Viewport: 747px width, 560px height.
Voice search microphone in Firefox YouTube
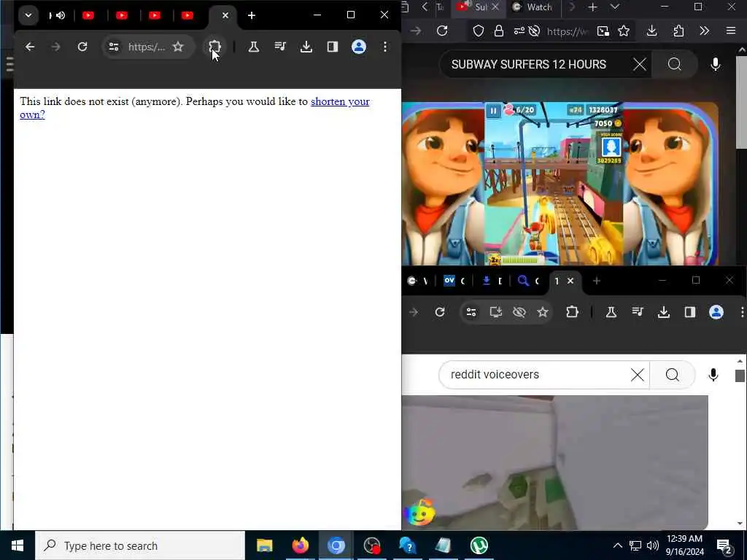(x=715, y=64)
